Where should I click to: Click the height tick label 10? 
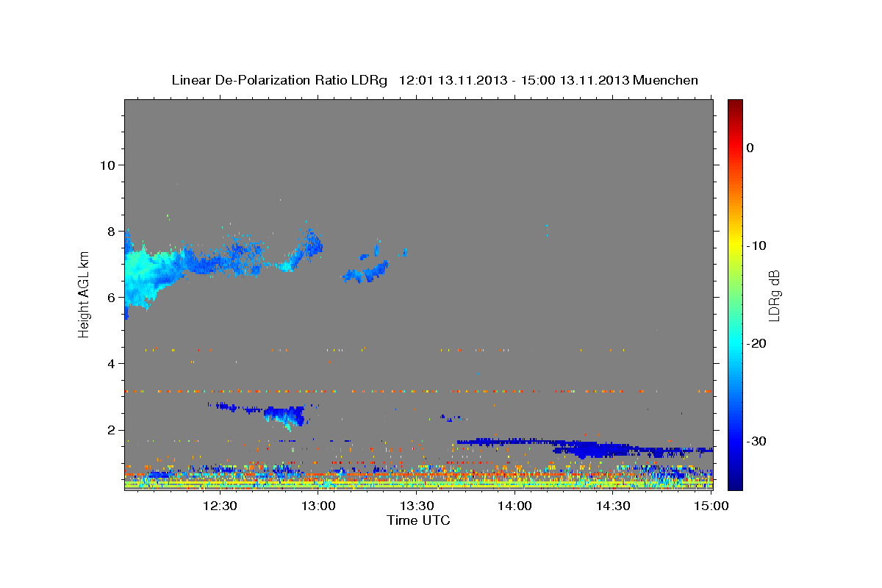[x=107, y=165]
